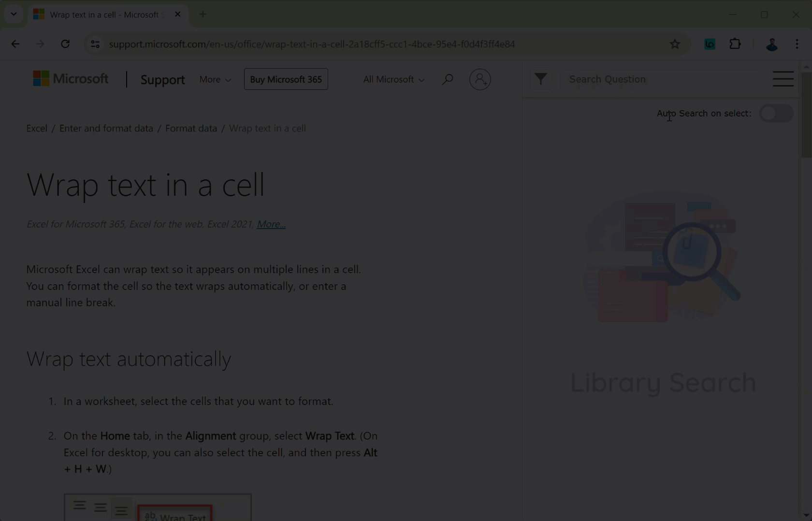This screenshot has height=521, width=812.
Task: Open Enter and format data breadcrumb
Action: (x=106, y=129)
